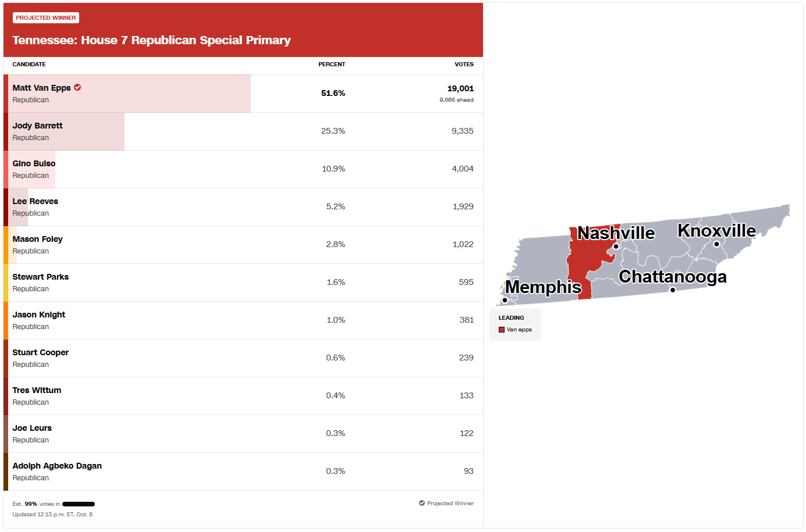Click the CANDIDATE column header
This screenshot has width=806, height=532.
pos(29,65)
